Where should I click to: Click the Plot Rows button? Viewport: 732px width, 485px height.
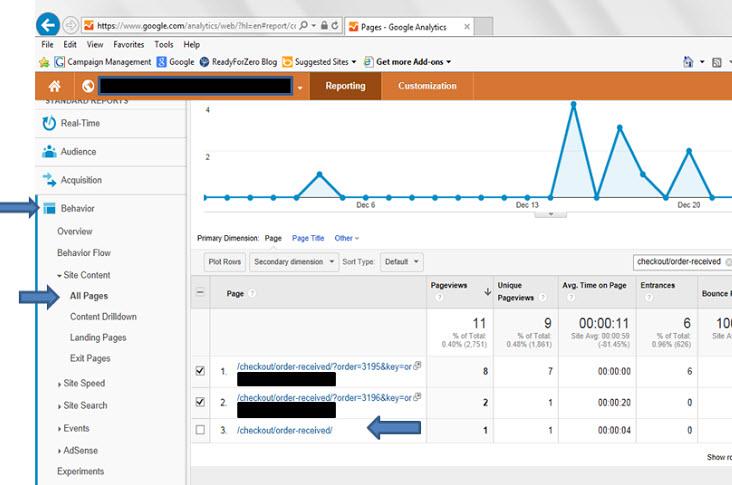coord(225,262)
